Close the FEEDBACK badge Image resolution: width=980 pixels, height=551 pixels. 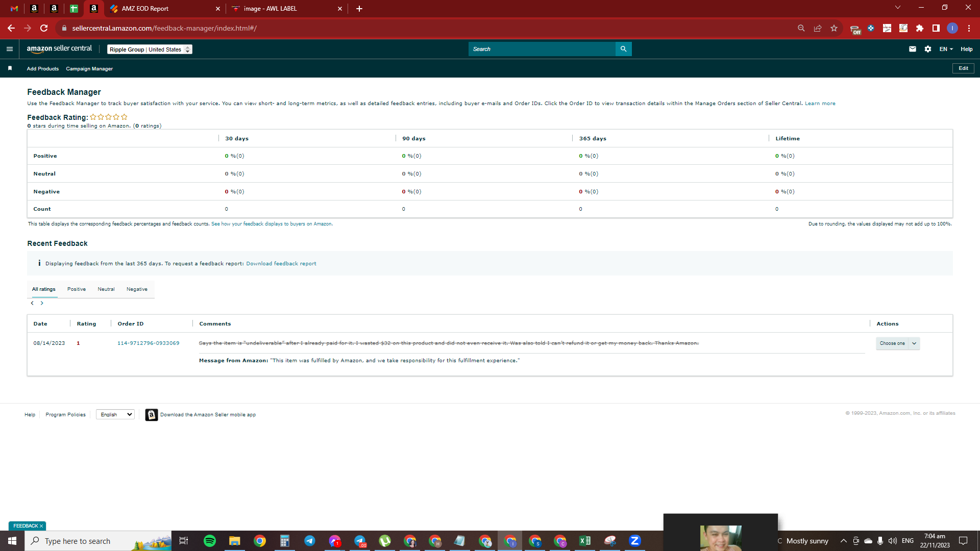tap(41, 526)
